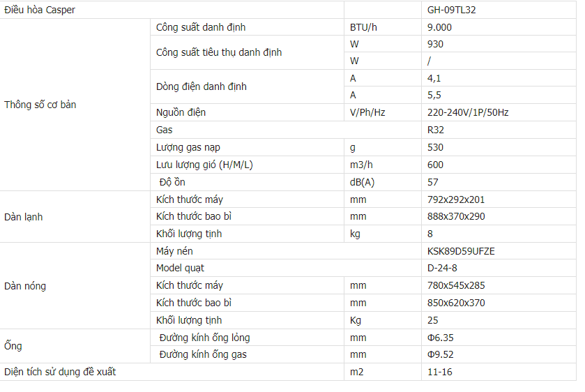Click the Độ ồn row label

172,182
